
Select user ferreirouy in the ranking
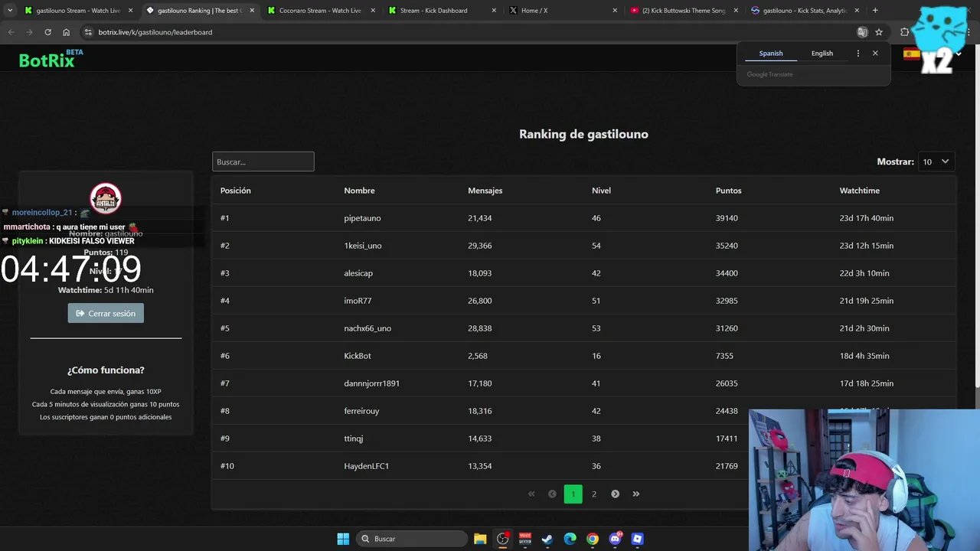click(361, 411)
